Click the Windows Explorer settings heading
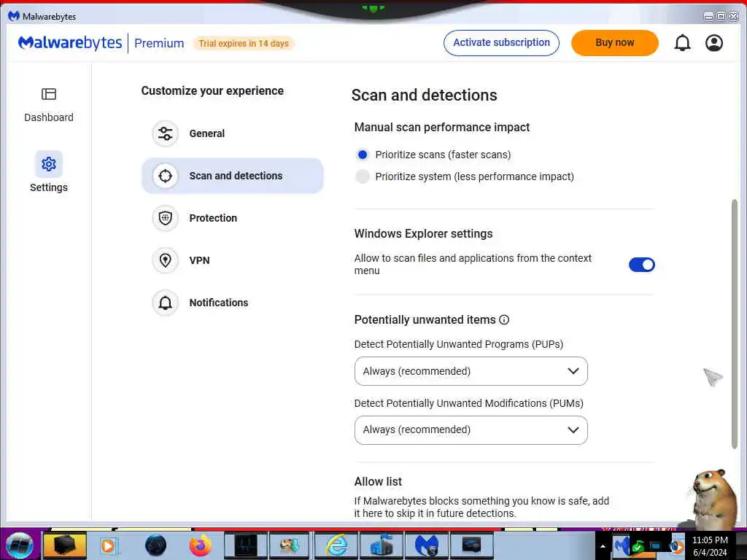The height and width of the screenshot is (560, 747). 423,234
